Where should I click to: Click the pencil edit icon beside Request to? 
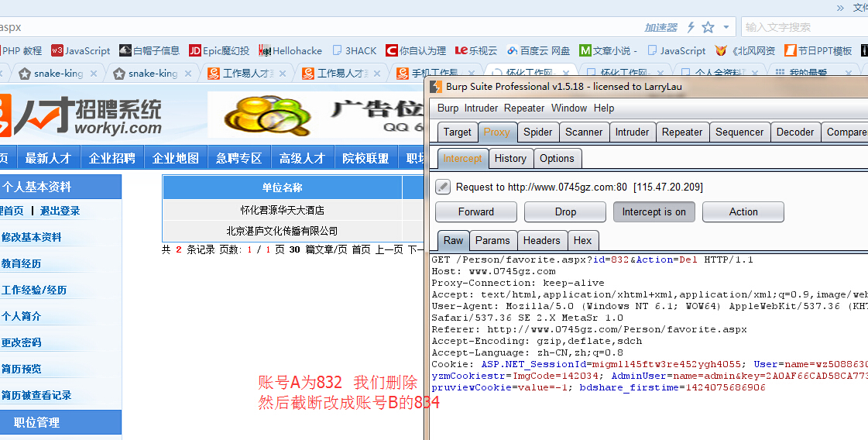[443, 187]
